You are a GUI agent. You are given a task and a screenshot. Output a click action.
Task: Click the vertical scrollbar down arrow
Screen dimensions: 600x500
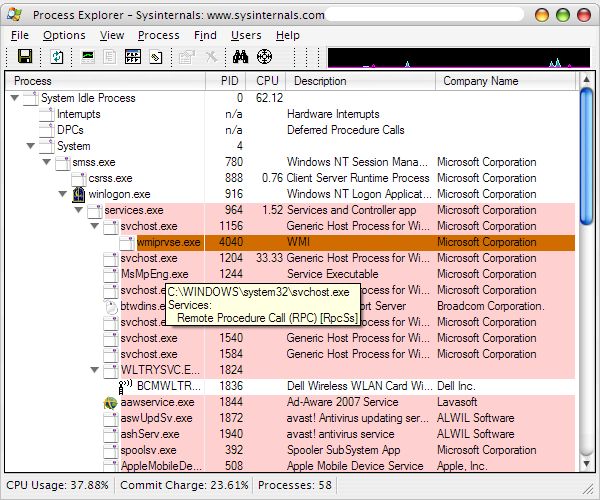click(584, 465)
